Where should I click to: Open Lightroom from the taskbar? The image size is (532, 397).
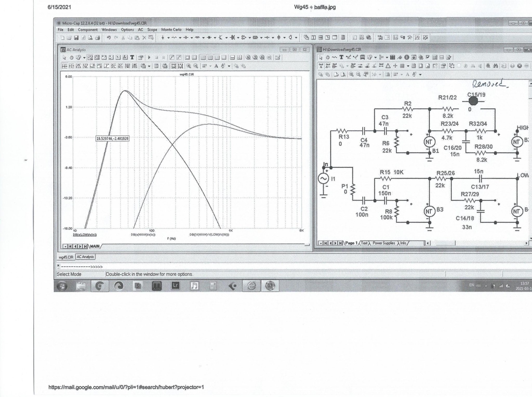click(175, 286)
